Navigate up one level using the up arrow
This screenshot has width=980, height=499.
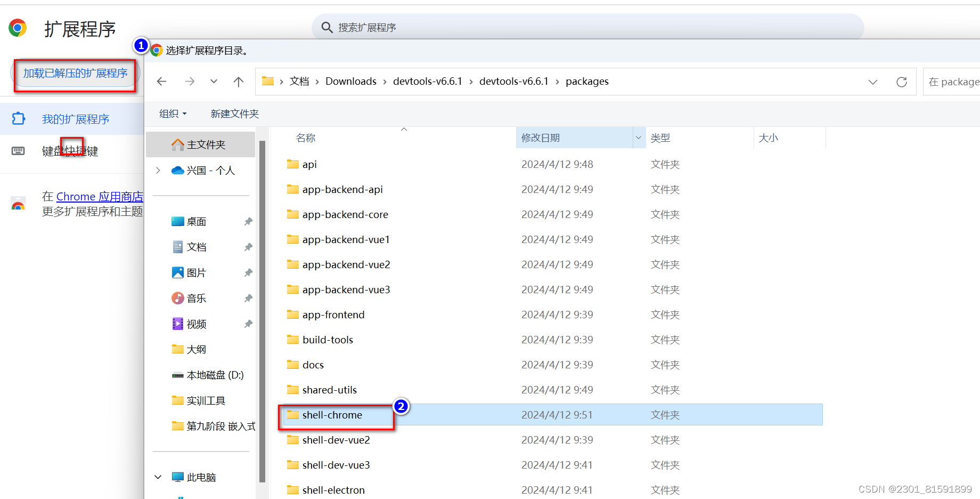pyautogui.click(x=239, y=81)
